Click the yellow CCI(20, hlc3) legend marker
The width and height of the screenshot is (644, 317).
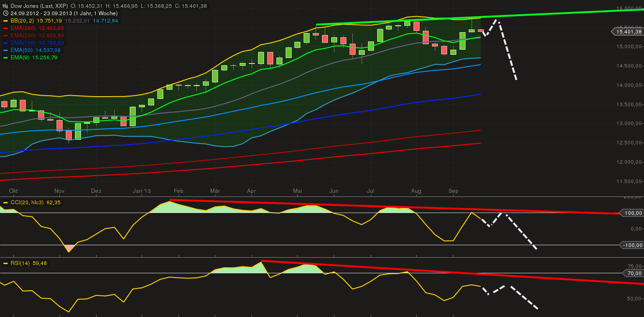tap(6, 202)
